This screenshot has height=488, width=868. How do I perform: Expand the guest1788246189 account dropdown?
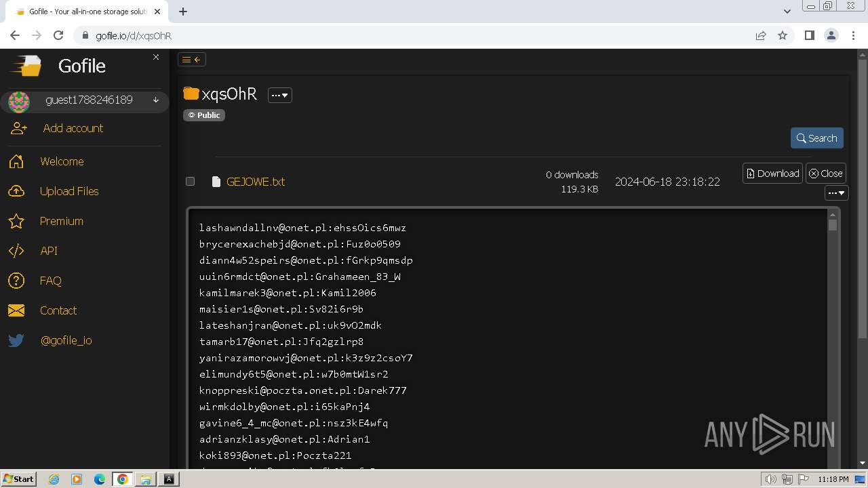pyautogui.click(x=156, y=100)
